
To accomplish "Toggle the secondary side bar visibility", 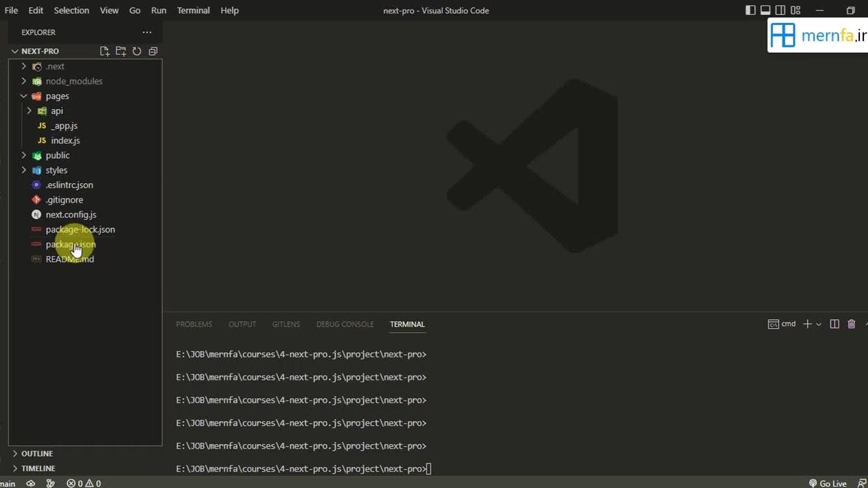I will [x=781, y=10].
